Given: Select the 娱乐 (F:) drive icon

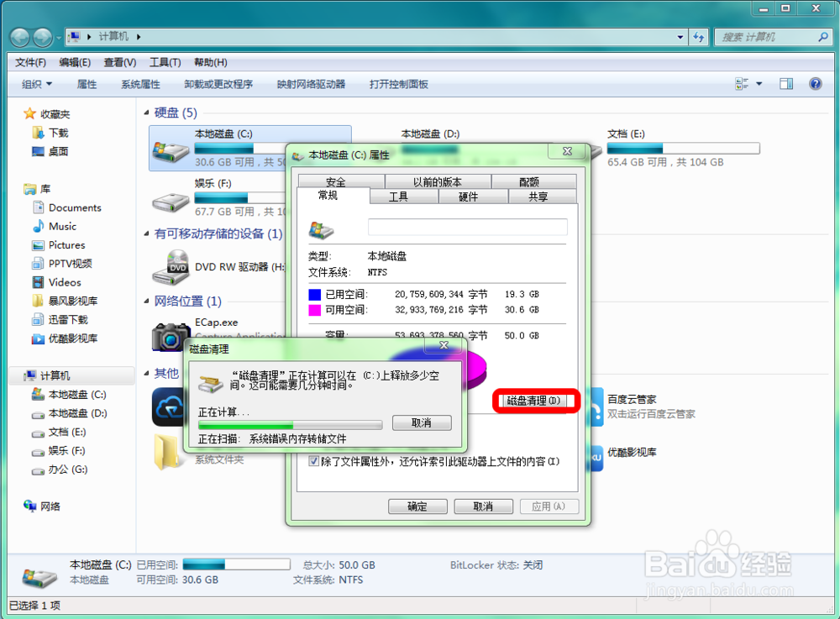Looking at the screenshot, I should point(171,202).
